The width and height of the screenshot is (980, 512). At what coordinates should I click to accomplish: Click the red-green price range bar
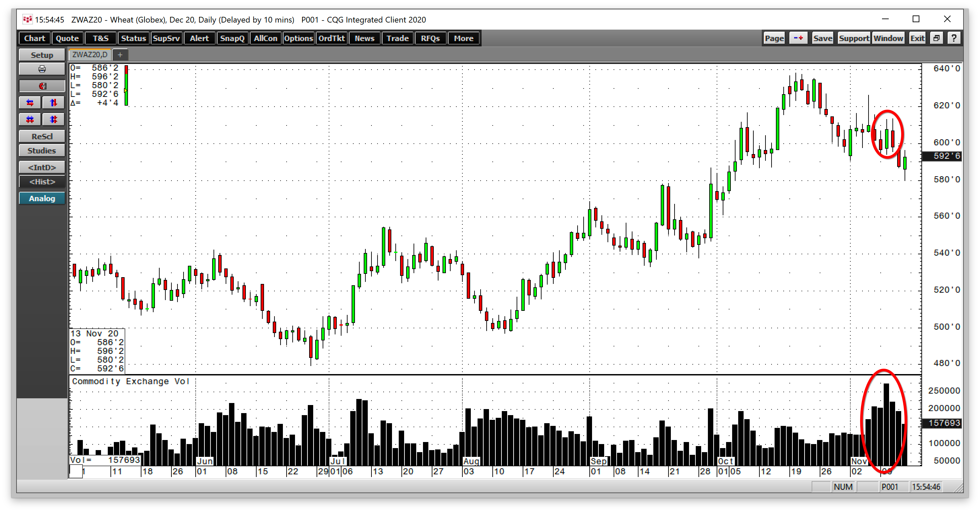pos(126,85)
